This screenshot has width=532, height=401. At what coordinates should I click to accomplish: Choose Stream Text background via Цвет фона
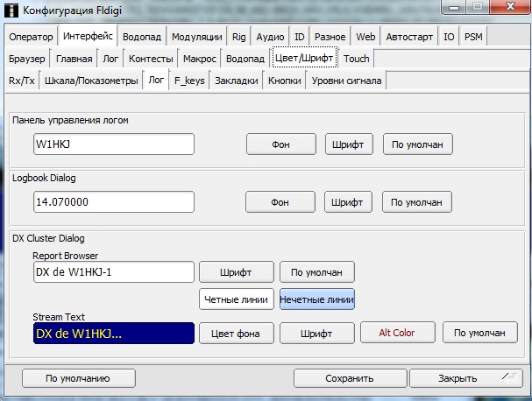click(x=236, y=334)
